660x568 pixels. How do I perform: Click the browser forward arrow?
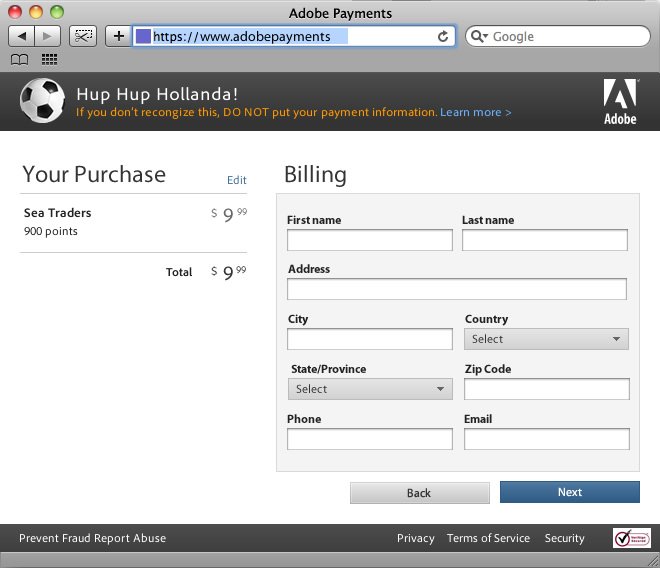48,36
